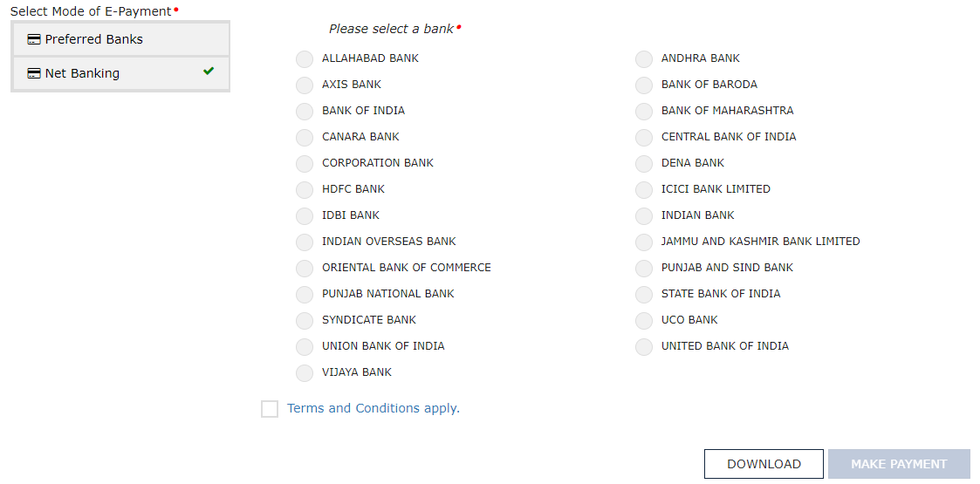Pick ICICI Bank Limited radio button
The width and height of the screenshot is (980, 484).
point(644,190)
